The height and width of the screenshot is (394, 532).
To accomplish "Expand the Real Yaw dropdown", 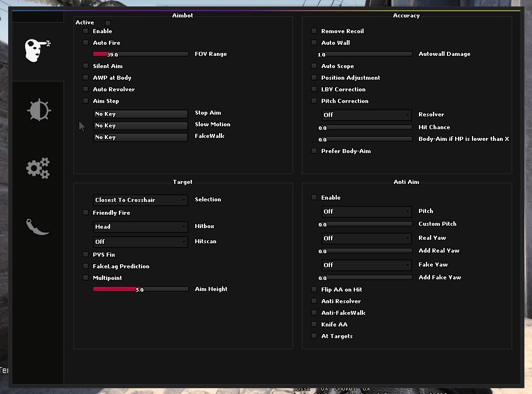I will pyautogui.click(x=367, y=238).
